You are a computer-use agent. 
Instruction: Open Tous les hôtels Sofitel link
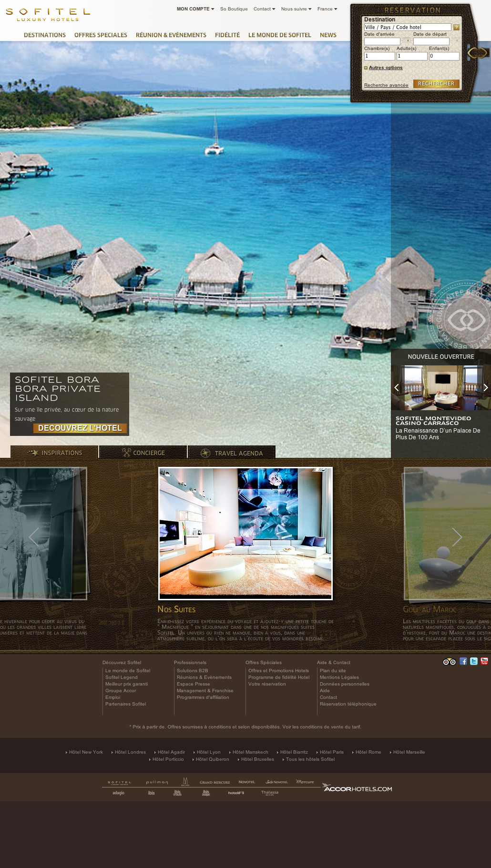pos(310,759)
